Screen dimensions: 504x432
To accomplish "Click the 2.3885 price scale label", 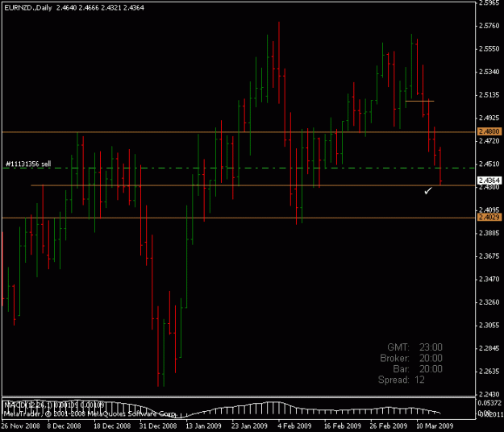I will coord(489,233).
